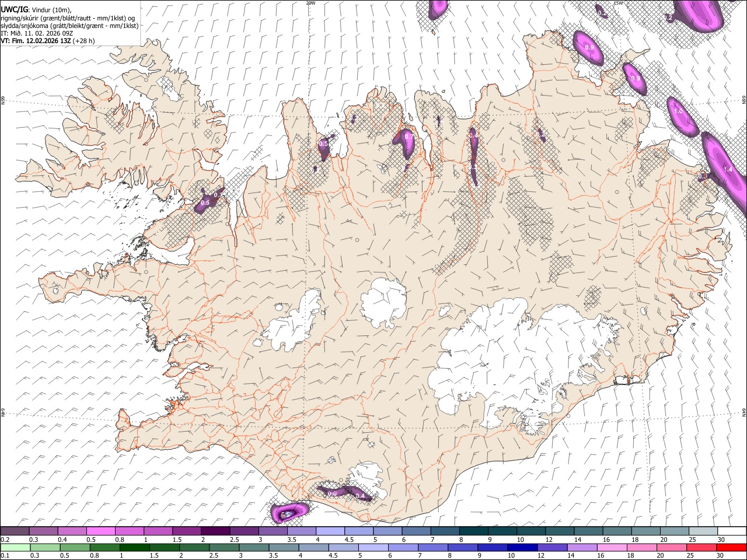The height and width of the screenshot is (560, 747).
Task: Select lower legend pale green swatch at 0.1
Action: point(15,547)
